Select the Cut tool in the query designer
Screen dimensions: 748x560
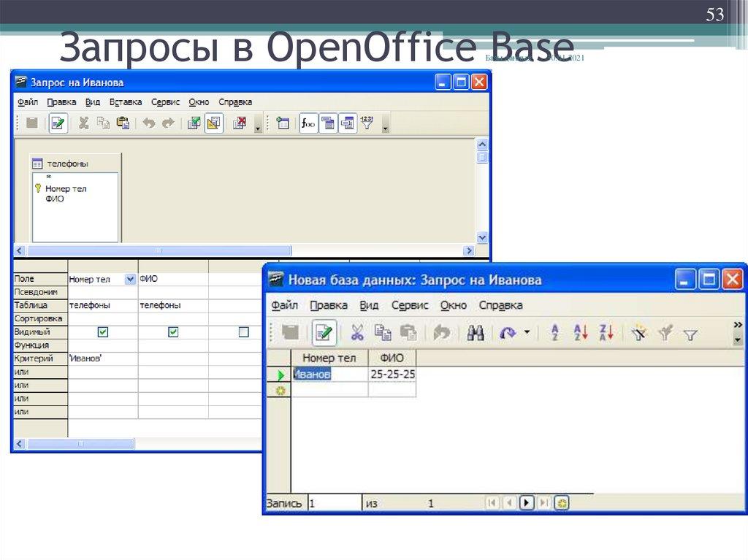point(83,123)
